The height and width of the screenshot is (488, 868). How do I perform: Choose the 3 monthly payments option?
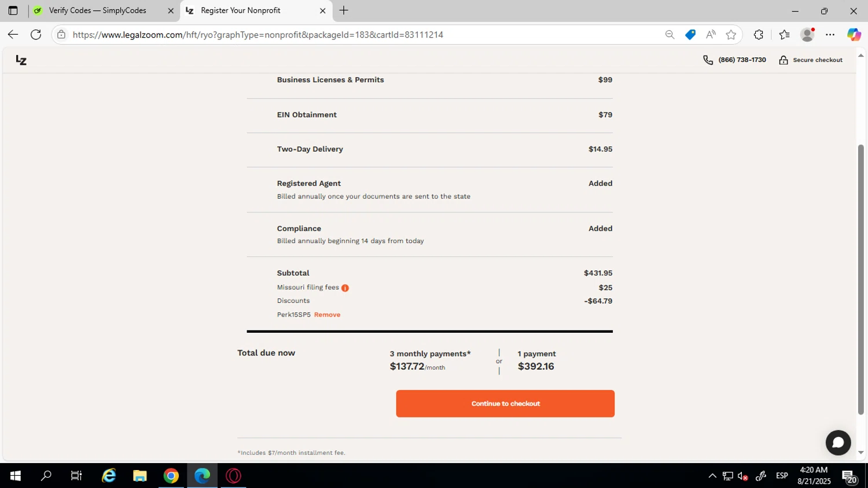point(430,361)
